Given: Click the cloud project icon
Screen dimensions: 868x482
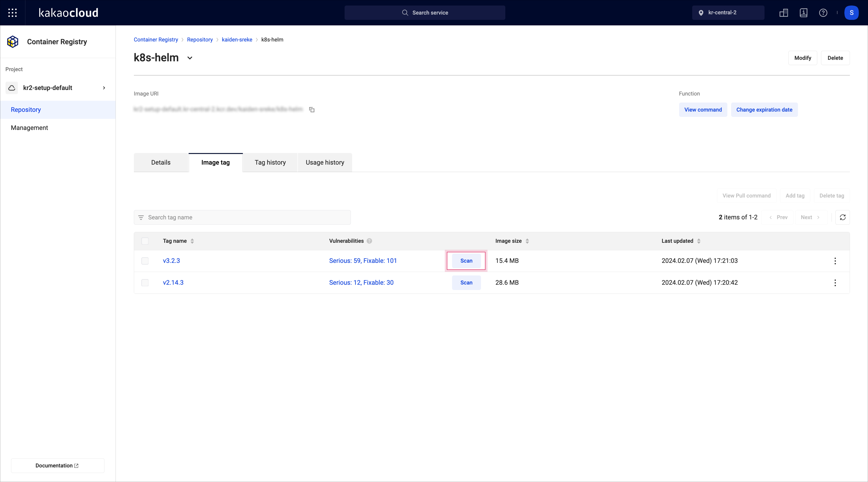Looking at the screenshot, I should pos(12,88).
